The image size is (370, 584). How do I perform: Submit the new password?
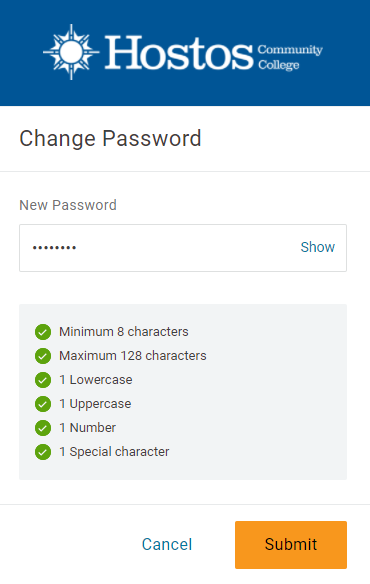coord(291,545)
